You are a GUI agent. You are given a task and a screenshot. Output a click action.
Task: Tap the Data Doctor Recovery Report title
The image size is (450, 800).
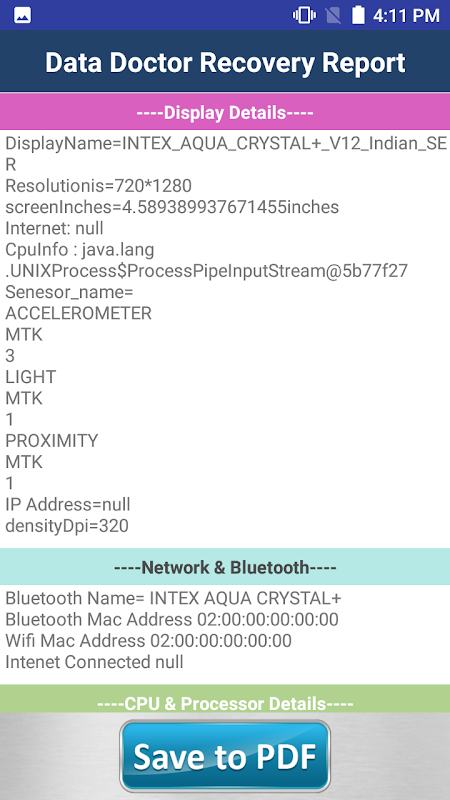tap(225, 62)
